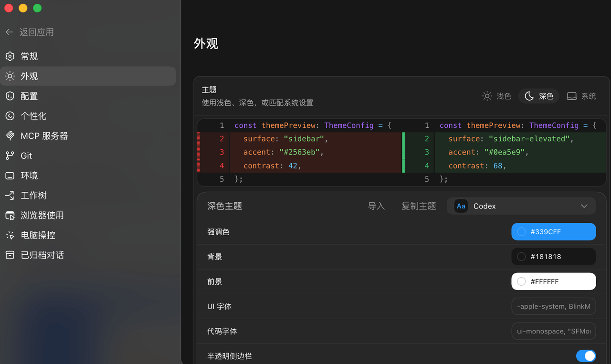Click the gear icon for 常规
The height and width of the screenshot is (364, 611).
pyautogui.click(x=10, y=56)
